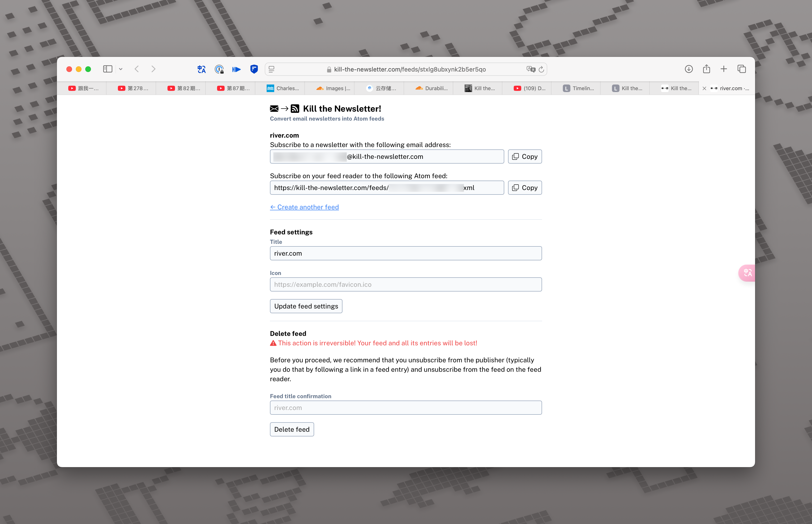Open the sidebar options chevron

(120, 69)
